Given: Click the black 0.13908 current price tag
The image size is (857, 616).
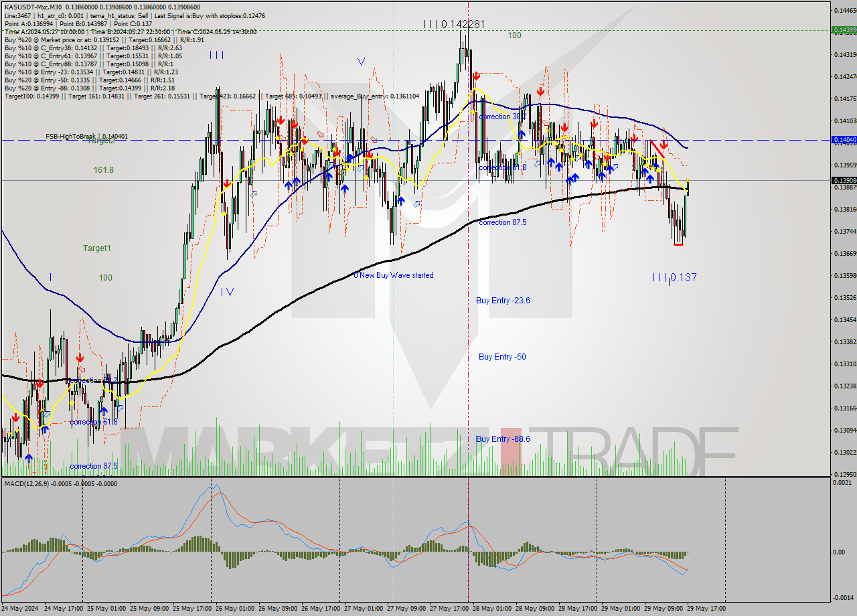Looking at the screenshot, I should (x=843, y=180).
